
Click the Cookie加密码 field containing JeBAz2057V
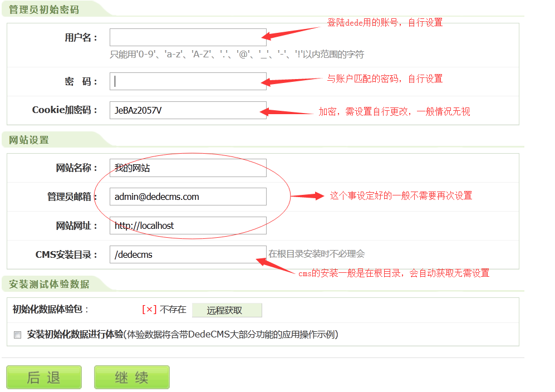coord(188,110)
